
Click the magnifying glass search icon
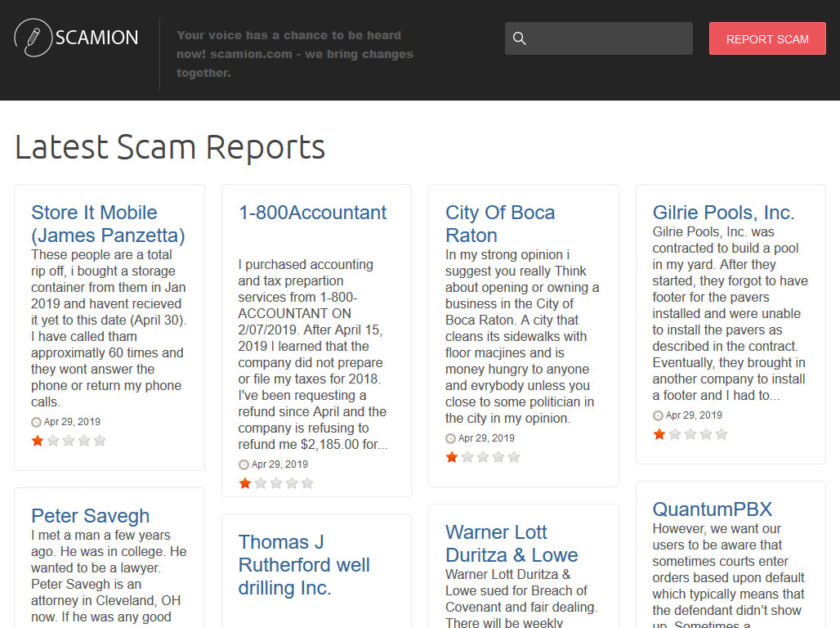click(519, 38)
